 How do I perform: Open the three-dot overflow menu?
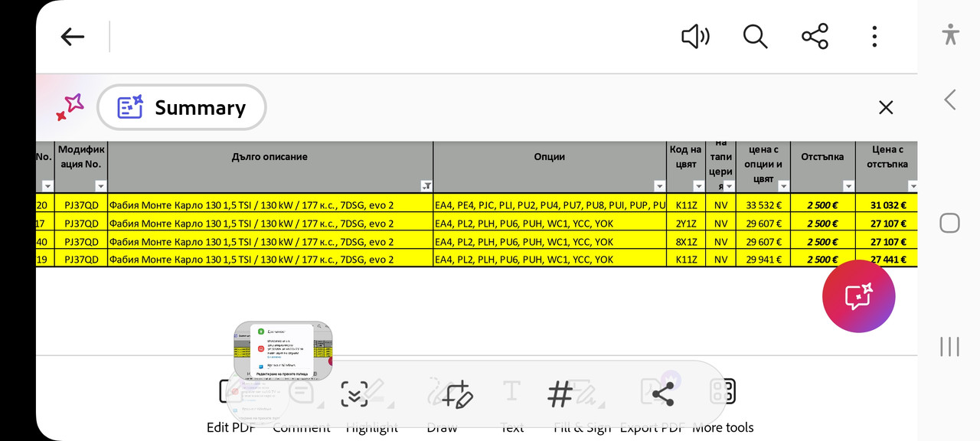pos(874,37)
